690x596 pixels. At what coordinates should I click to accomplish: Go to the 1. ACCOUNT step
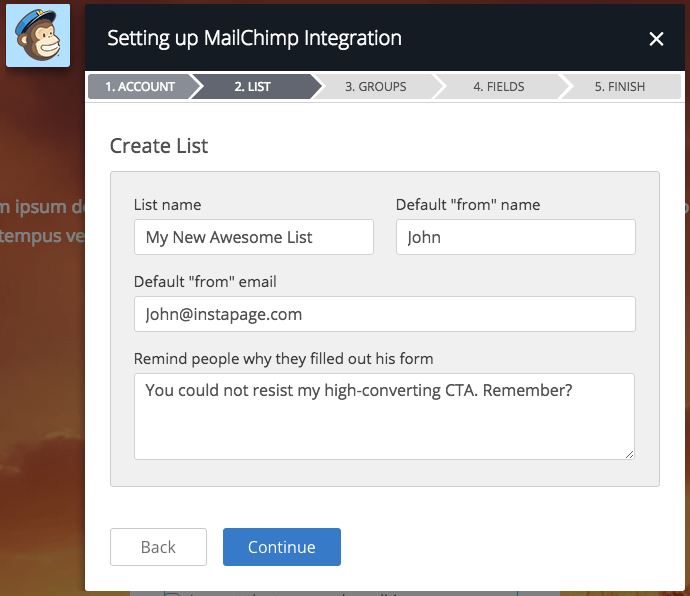tap(140, 86)
